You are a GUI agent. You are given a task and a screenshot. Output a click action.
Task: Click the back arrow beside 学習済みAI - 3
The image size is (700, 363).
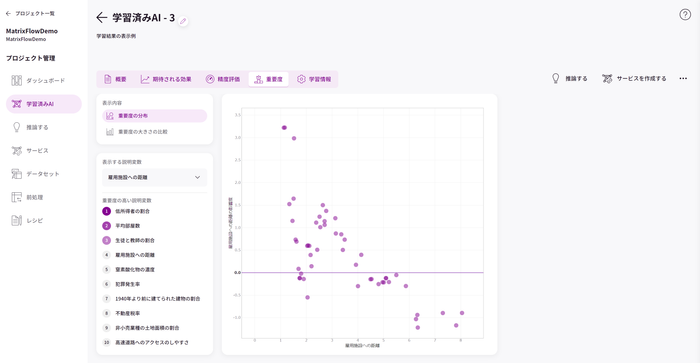[102, 17]
